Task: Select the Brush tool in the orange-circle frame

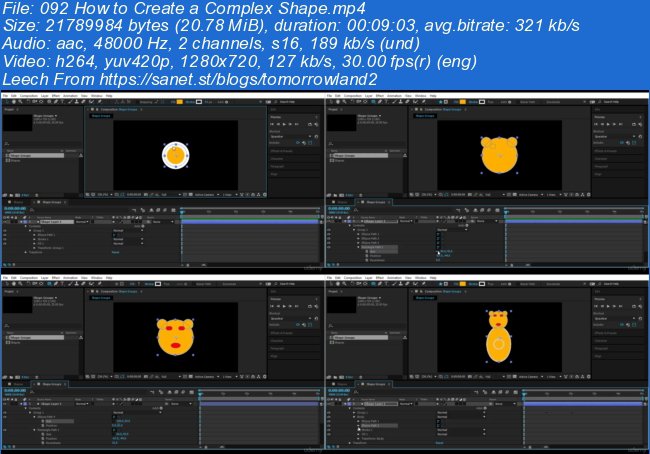Action: 70,102
